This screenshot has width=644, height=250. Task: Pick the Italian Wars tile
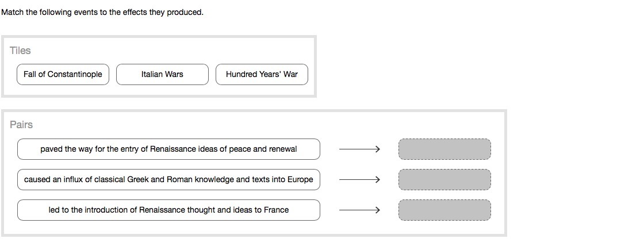pyautogui.click(x=162, y=74)
